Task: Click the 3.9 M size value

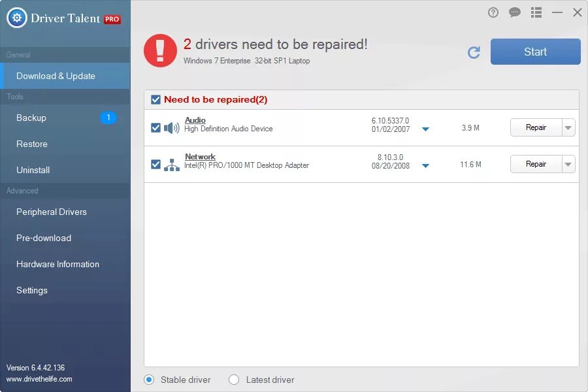Action: tap(470, 128)
